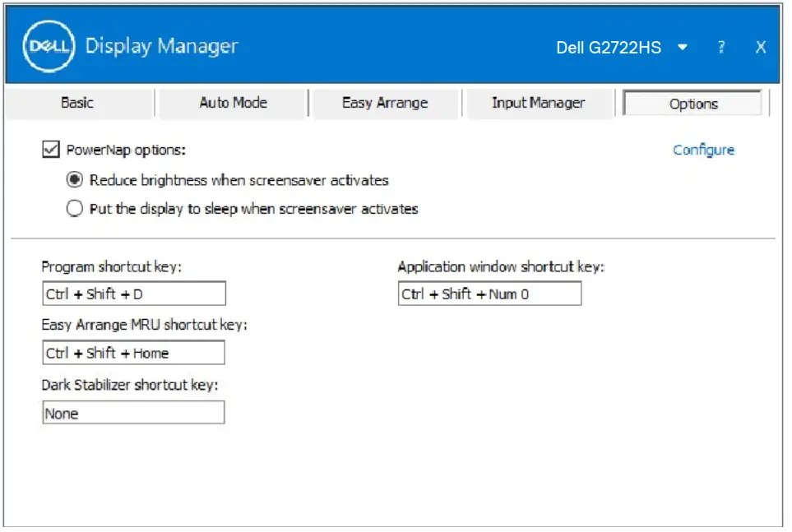Close the Dell Display Manager window
This screenshot has height=532, width=792.
point(760,47)
